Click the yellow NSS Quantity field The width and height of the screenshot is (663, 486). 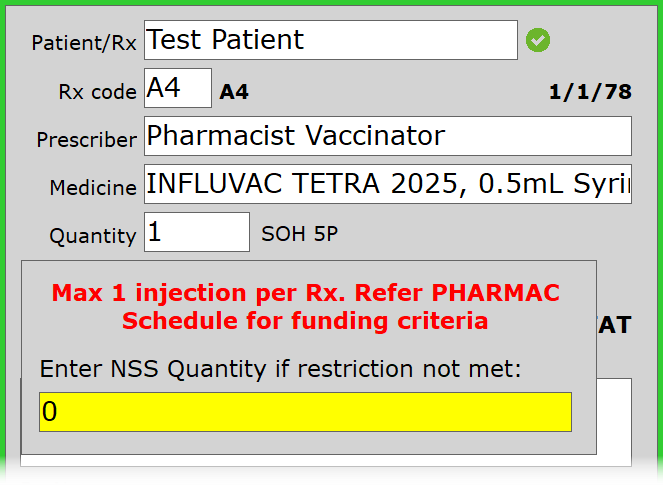click(x=305, y=412)
